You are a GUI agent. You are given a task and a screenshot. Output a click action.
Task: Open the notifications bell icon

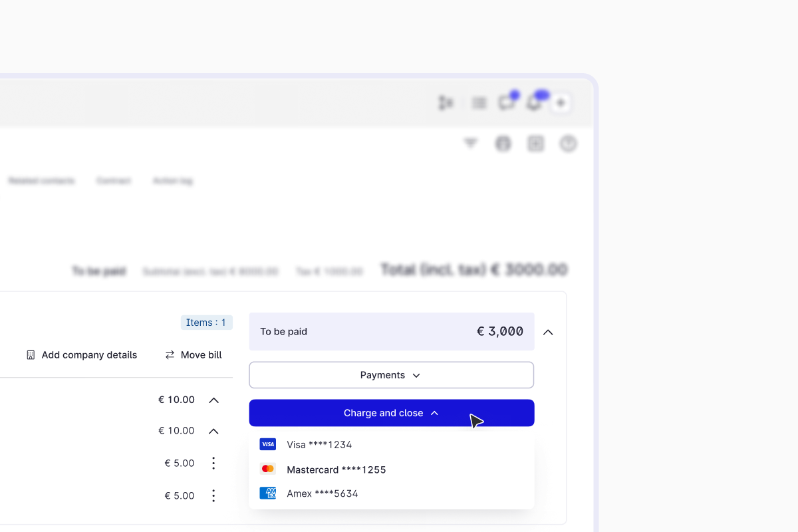click(x=534, y=103)
